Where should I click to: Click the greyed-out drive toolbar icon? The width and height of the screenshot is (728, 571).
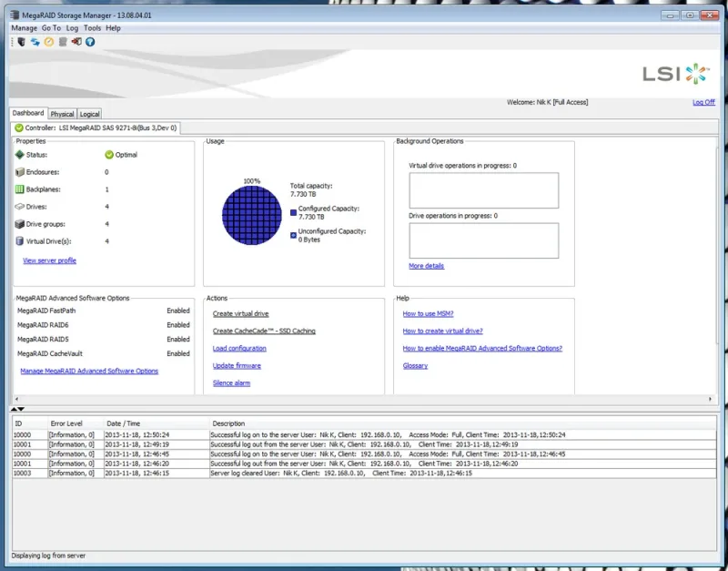click(x=63, y=42)
